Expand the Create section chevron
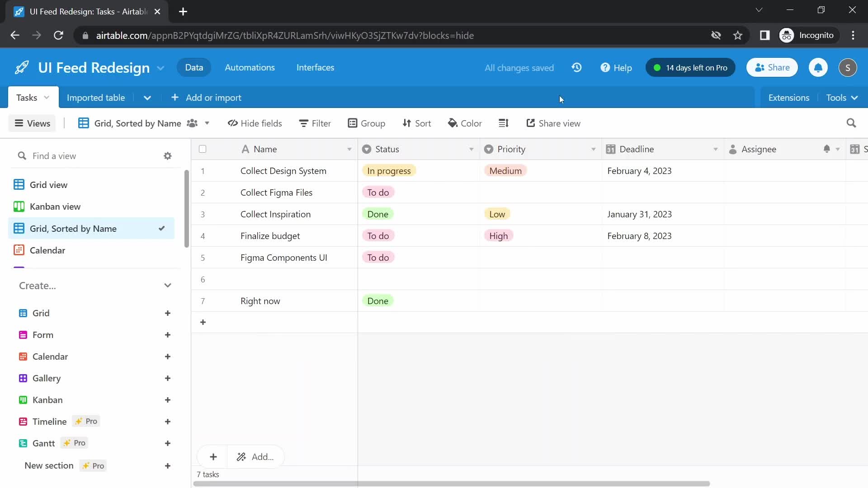The width and height of the screenshot is (868, 488). pyautogui.click(x=168, y=285)
